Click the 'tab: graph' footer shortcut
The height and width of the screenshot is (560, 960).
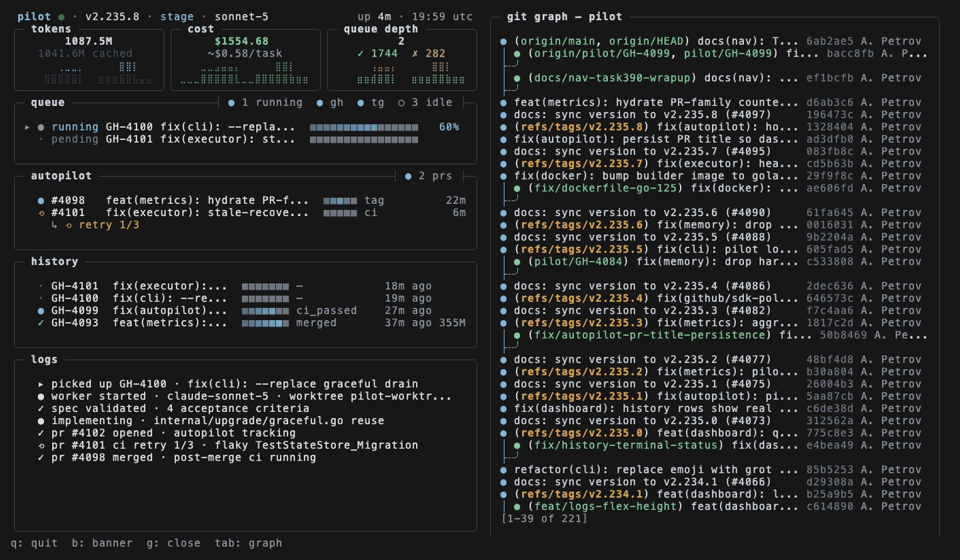(248, 543)
